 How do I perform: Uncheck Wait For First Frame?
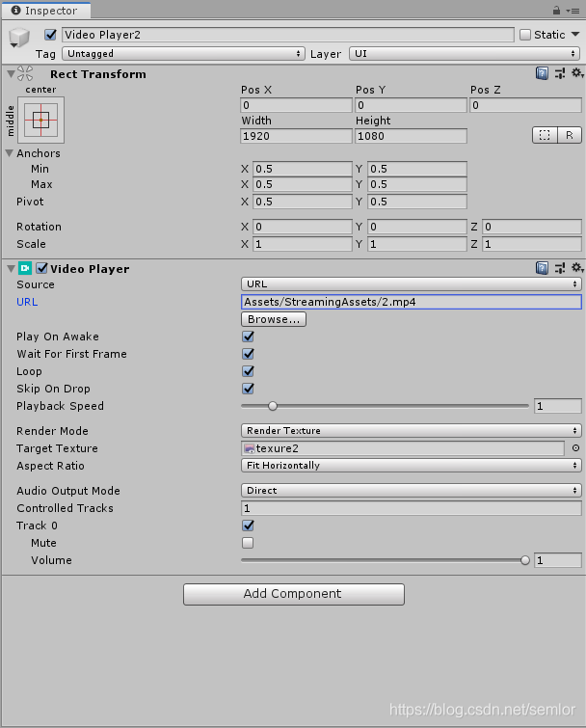pos(249,354)
